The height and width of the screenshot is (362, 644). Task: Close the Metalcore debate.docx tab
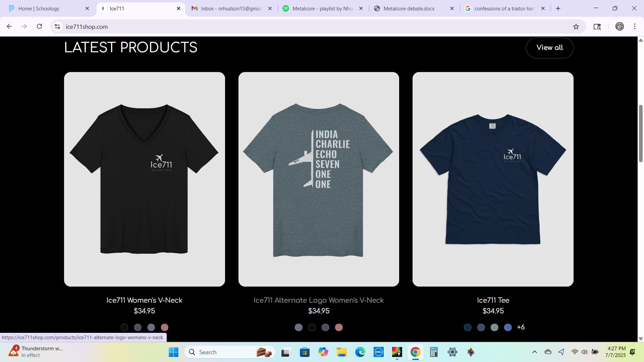(452, 8)
